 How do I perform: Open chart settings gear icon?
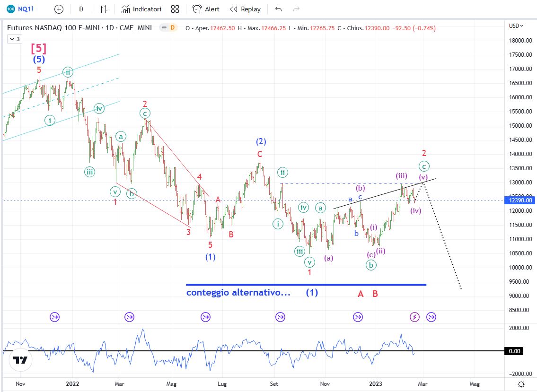tap(521, 384)
